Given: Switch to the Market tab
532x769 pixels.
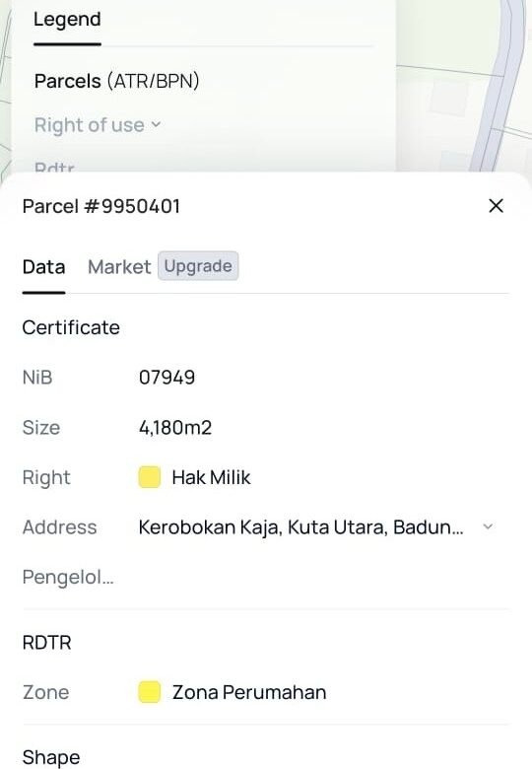Looking at the screenshot, I should 119,267.
